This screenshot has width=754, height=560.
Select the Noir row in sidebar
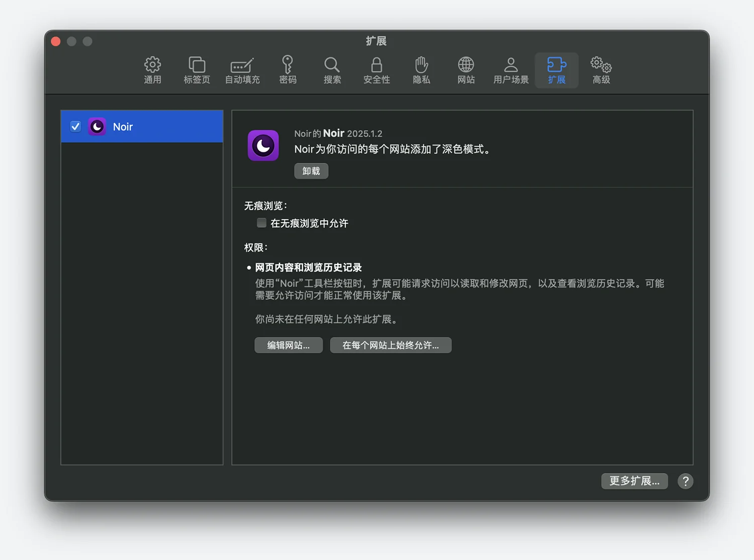tap(142, 127)
